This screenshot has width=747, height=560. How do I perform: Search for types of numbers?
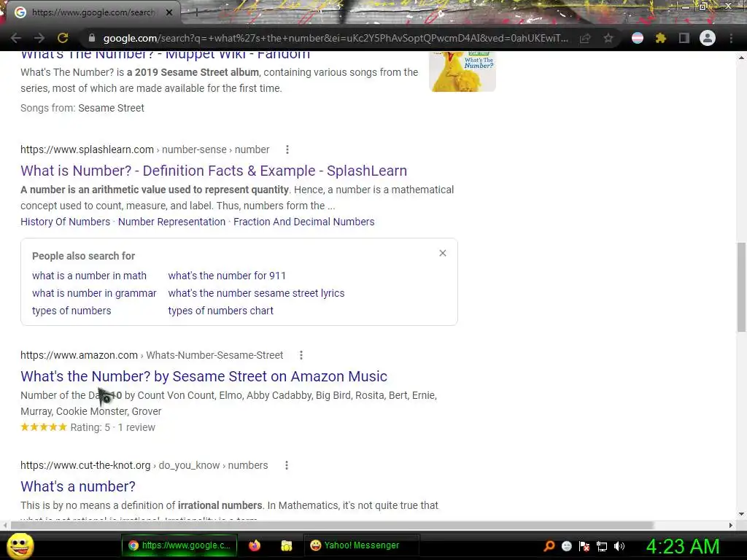(x=71, y=311)
